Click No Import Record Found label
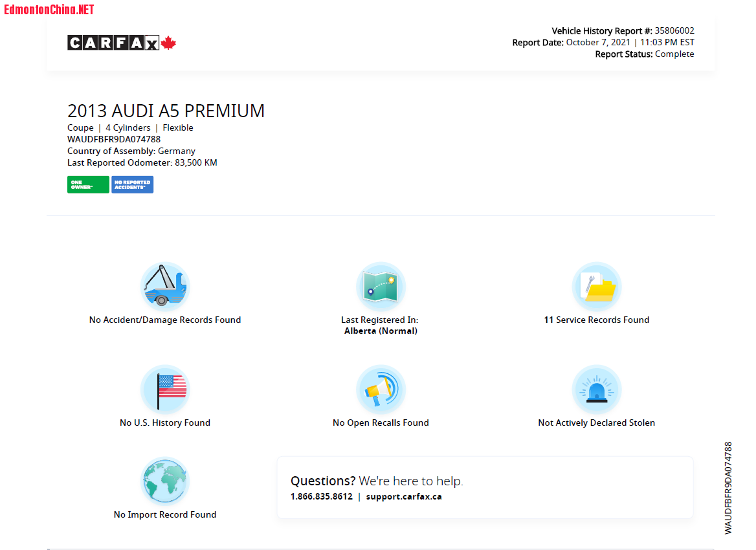 click(x=165, y=514)
